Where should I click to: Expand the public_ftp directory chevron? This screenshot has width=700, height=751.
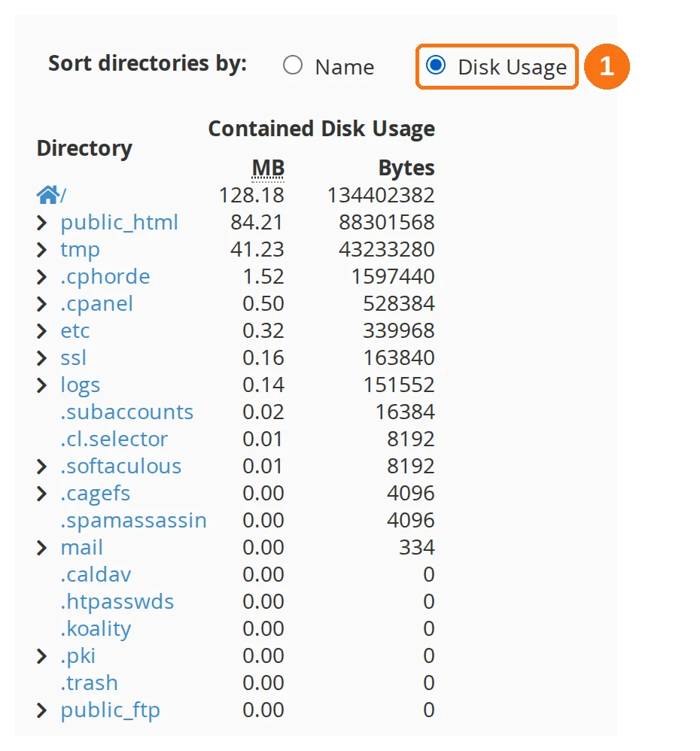(41, 710)
